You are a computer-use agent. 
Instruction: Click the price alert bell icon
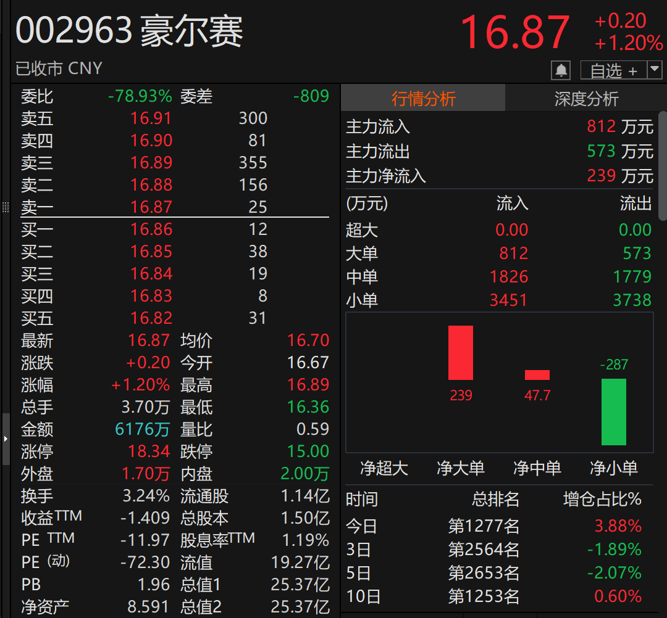point(561,70)
